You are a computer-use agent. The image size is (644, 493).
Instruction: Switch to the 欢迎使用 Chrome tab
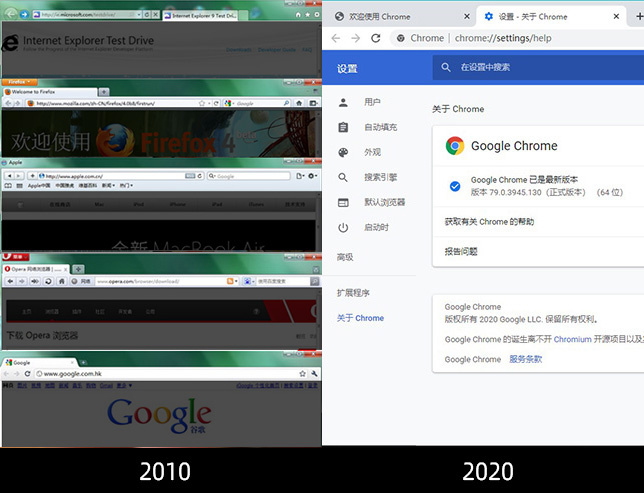380,16
